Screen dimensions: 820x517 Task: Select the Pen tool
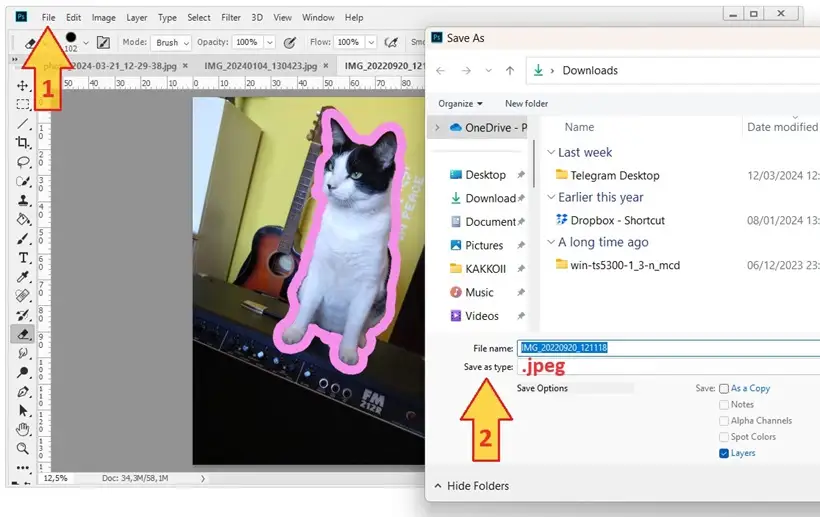click(x=22, y=392)
